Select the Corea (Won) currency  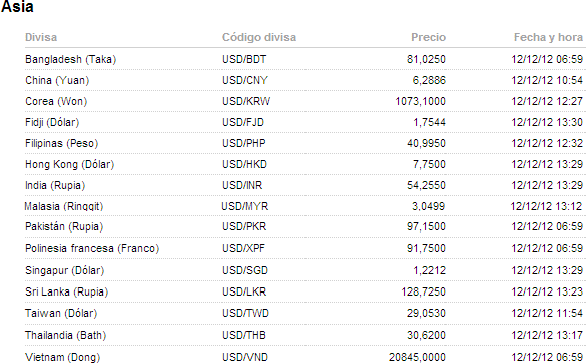(x=56, y=101)
